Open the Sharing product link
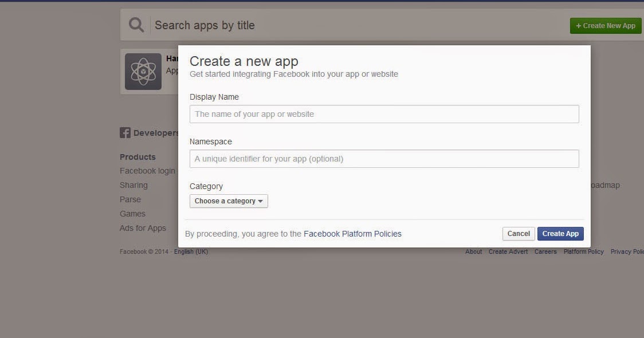 tap(133, 185)
